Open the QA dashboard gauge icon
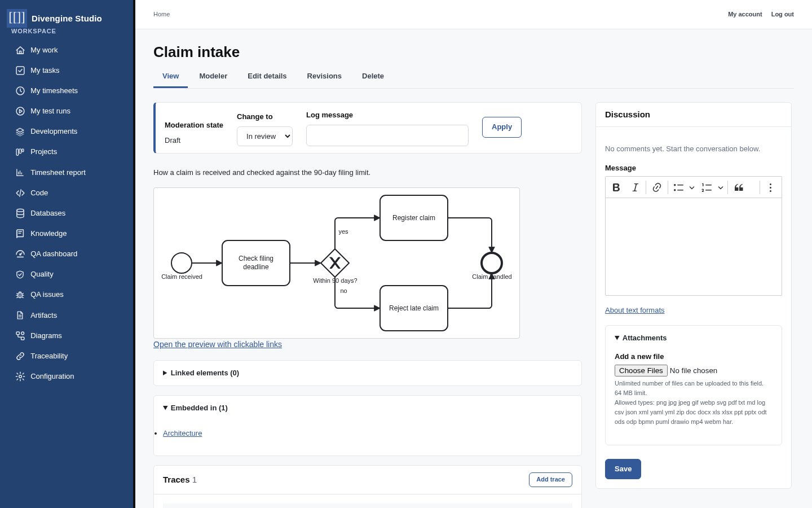 (x=20, y=254)
